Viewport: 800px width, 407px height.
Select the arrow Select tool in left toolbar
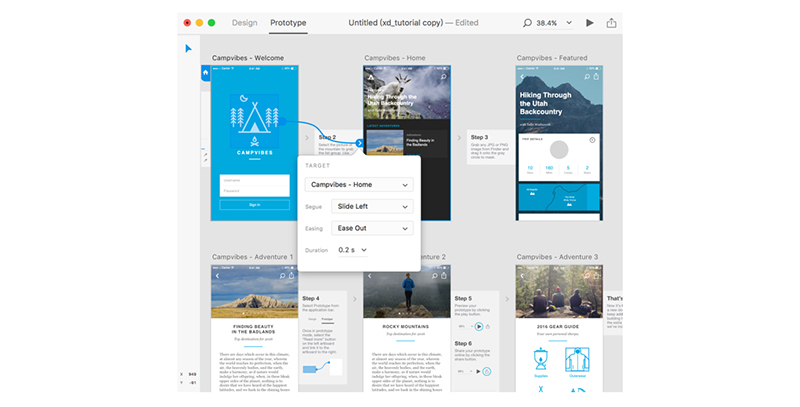coord(187,48)
